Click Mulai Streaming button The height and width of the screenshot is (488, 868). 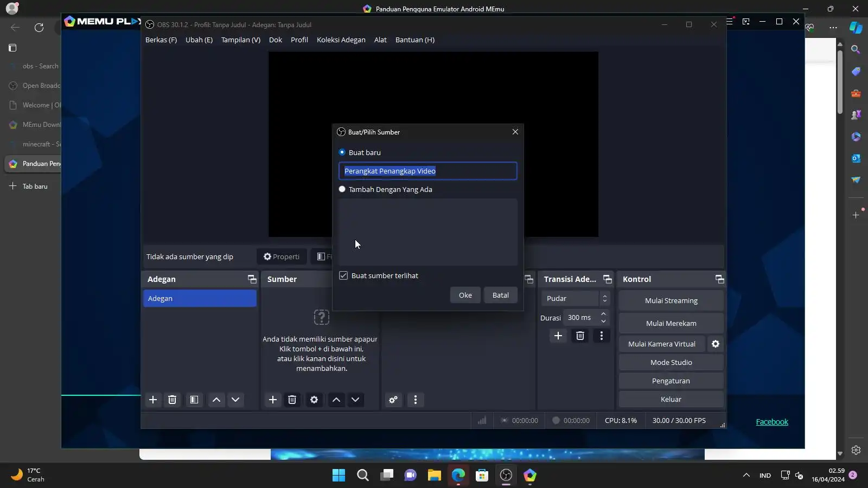coord(671,300)
